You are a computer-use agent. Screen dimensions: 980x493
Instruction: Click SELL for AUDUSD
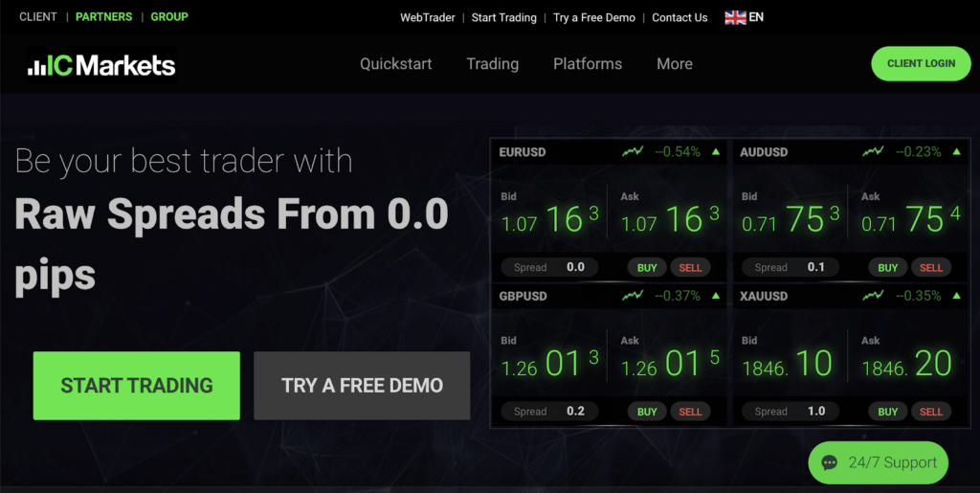(x=930, y=267)
